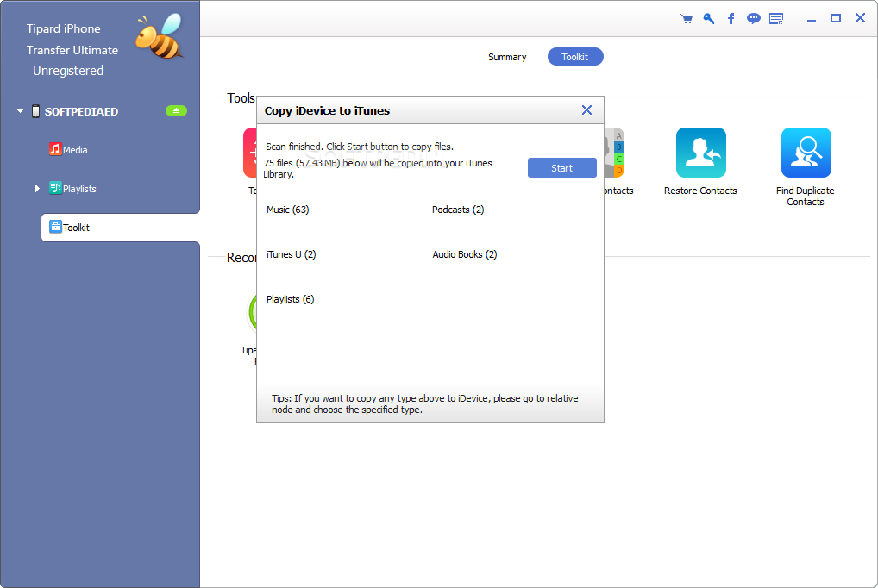Click the SOFTPEDIAED device name
Viewport: 878px width, 588px height.
82,111
